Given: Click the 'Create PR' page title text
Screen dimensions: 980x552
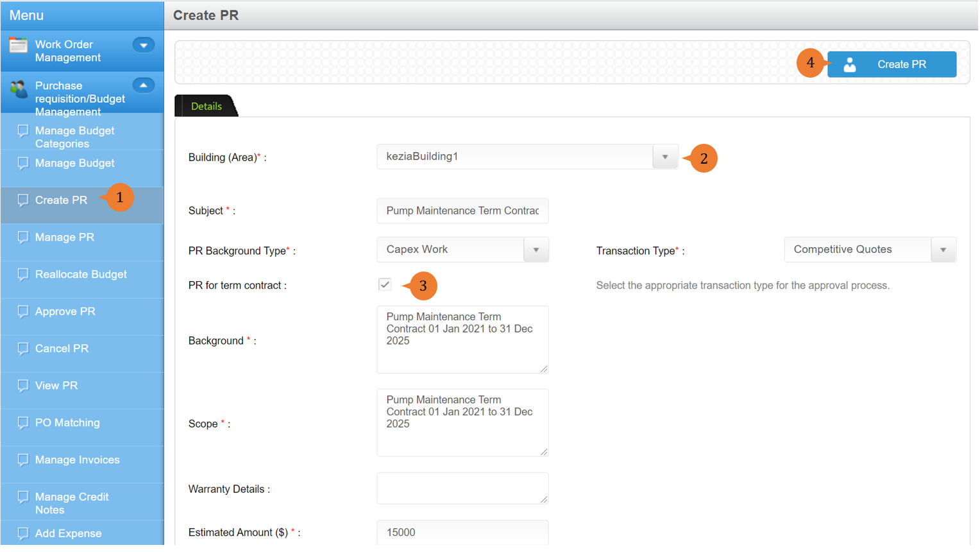Looking at the screenshot, I should click(x=206, y=15).
